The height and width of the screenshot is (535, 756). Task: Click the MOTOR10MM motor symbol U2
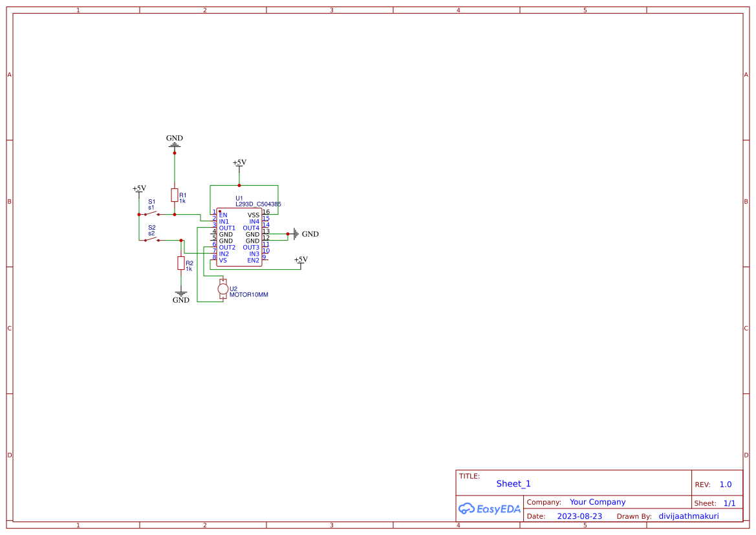(224, 288)
